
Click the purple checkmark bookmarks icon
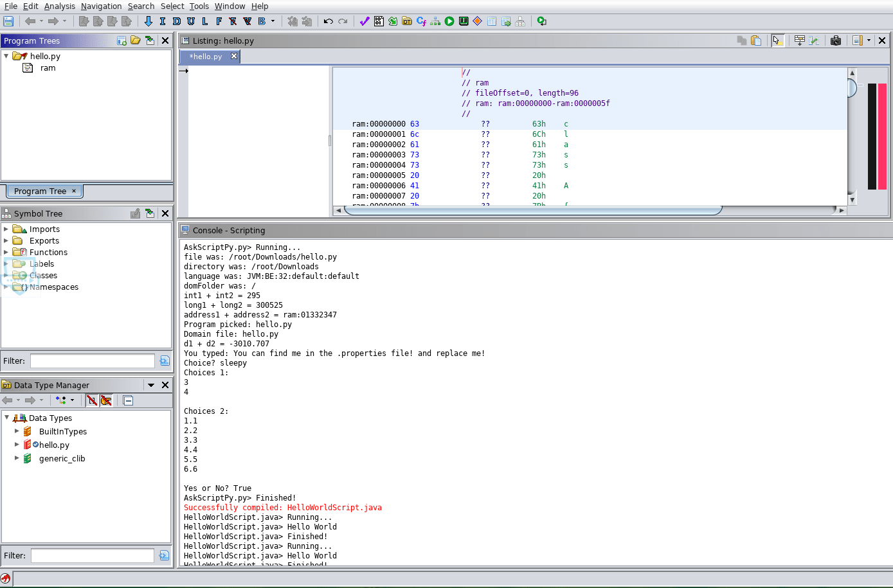point(365,21)
